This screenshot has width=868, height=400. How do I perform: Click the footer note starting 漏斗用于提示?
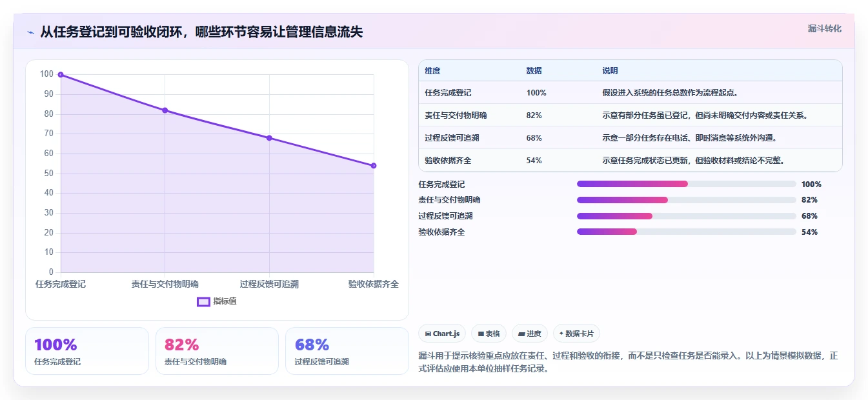[627, 363]
